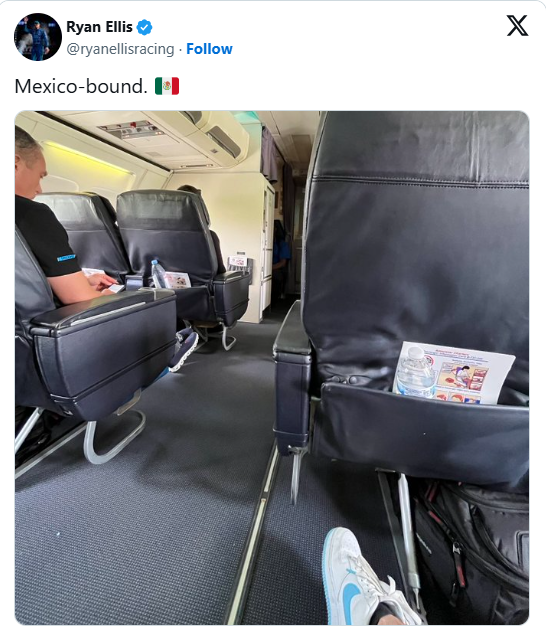Click the blue verified badge
The height and width of the screenshot is (632, 546).
point(144,27)
